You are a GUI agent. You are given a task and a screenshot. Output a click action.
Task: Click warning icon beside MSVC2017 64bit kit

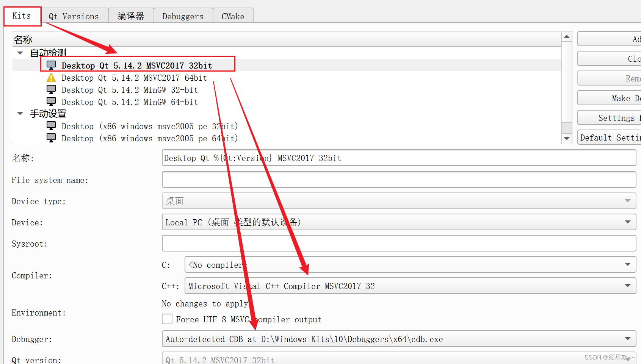[51, 78]
